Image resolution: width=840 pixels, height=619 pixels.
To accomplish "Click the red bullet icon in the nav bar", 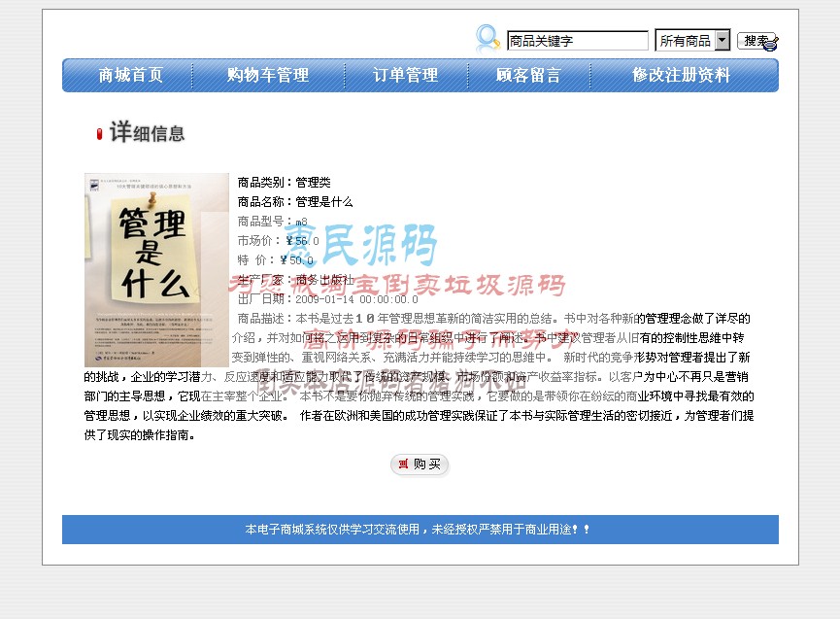I will (97, 133).
